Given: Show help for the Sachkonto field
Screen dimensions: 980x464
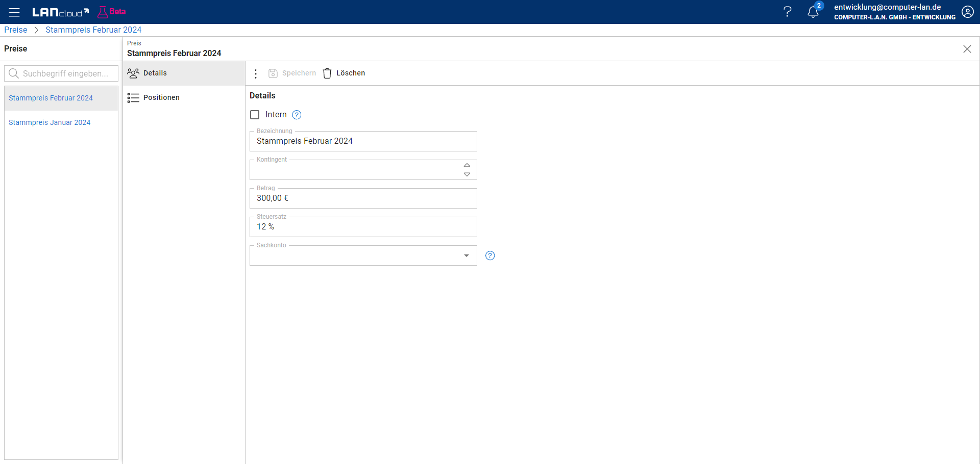Looking at the screenshot, I should point(490,255).
